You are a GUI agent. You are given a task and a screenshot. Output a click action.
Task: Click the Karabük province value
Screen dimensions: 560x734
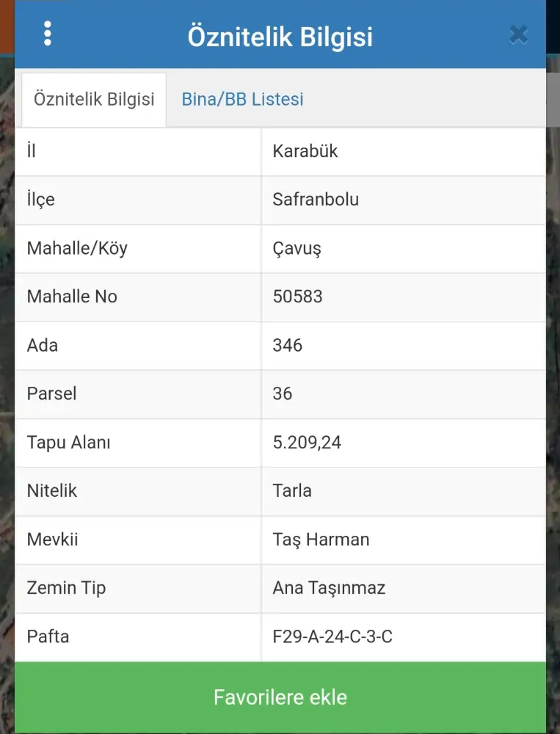(305, 151)
